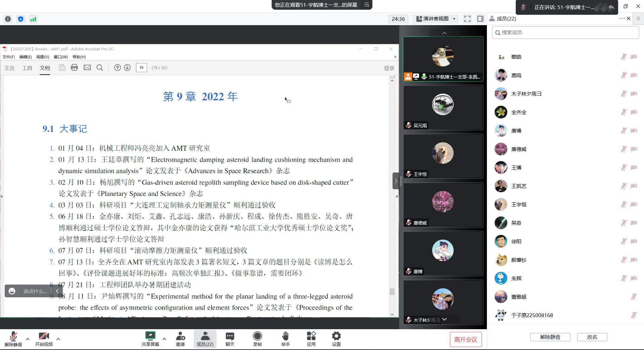The width and height of the screenshot is (644, 350).
Task: Expand video options arrow beside camera
Action: (58, 339)
